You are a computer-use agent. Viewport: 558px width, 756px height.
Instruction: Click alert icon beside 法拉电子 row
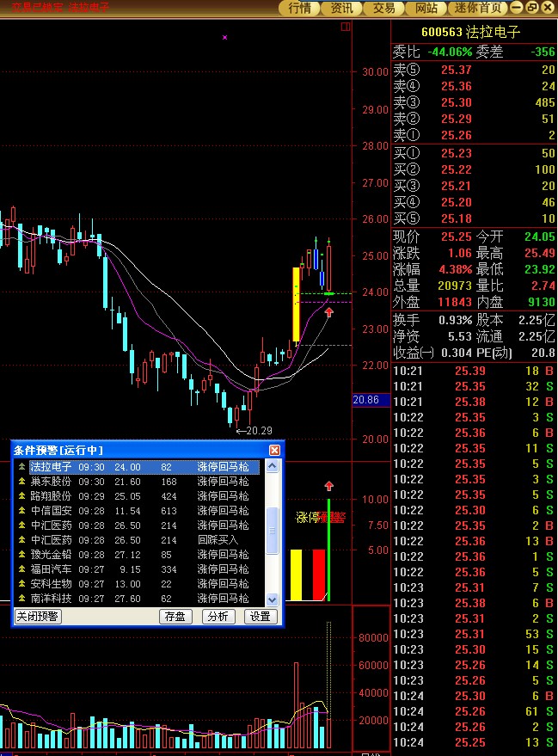[21, 466]
